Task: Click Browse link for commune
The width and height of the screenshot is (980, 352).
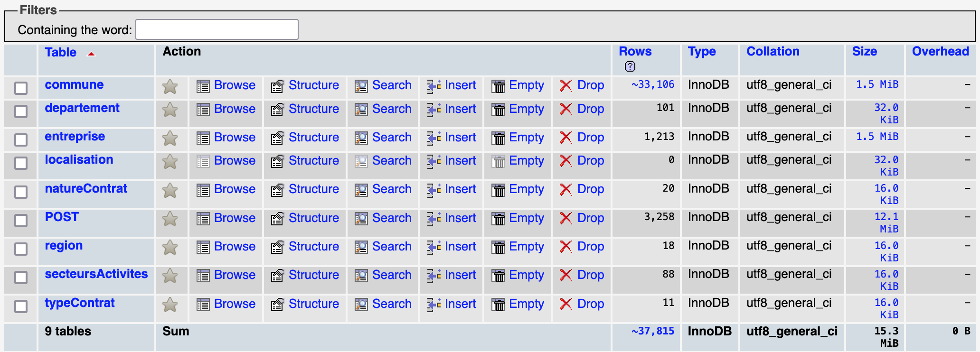Action: [235, 85]
